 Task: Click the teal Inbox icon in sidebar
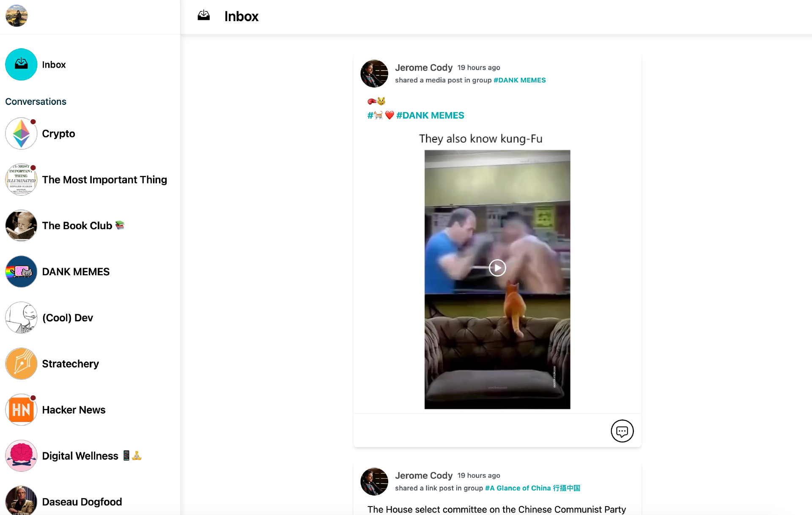click(21, 64)
